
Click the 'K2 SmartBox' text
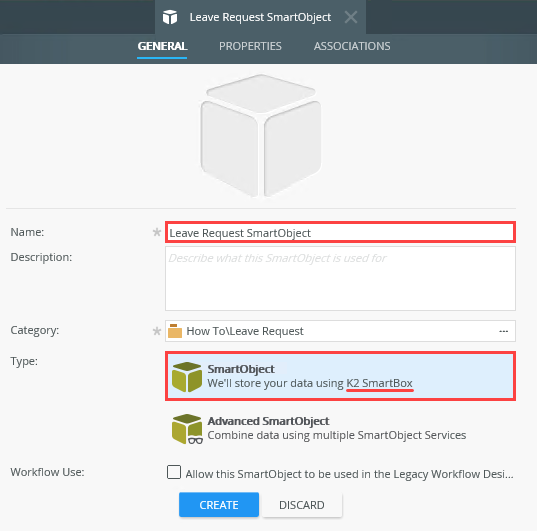coord(379,383)
